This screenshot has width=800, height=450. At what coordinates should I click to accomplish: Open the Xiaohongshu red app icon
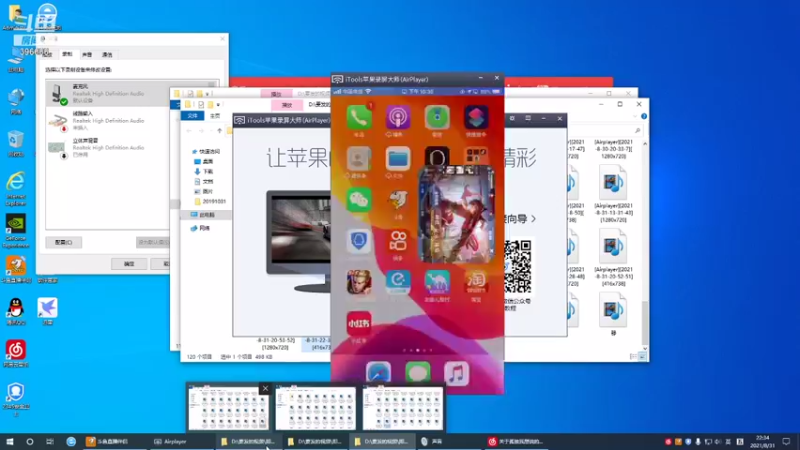pos(359,323)
